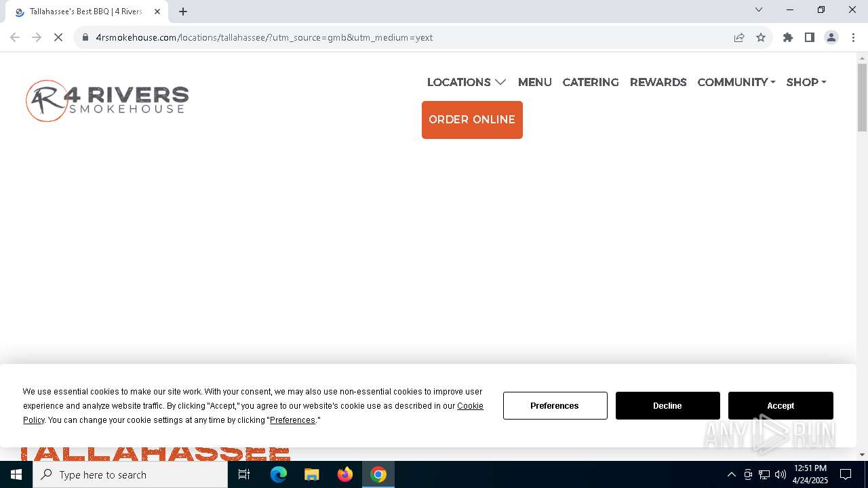Open cookie Preferences button

coord(555,405)
